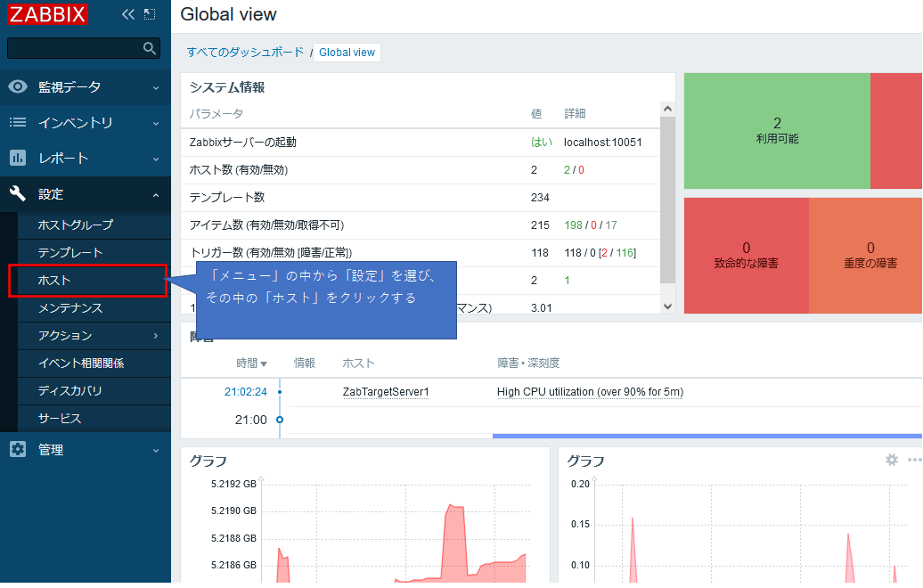This screenshot has width=923, height=588.
Task: Click the 5.2192 GB axis label
Action: tap(233, 485)
